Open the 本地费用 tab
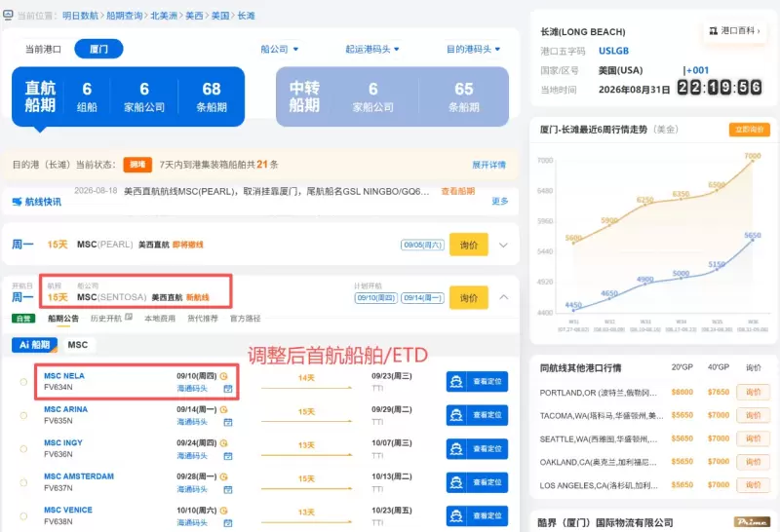780x532 pixels. coord(160,319)
